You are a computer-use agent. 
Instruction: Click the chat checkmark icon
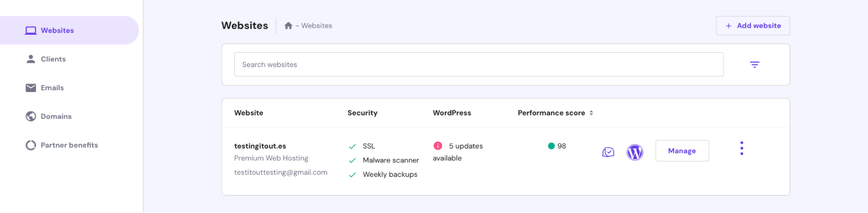608,152
